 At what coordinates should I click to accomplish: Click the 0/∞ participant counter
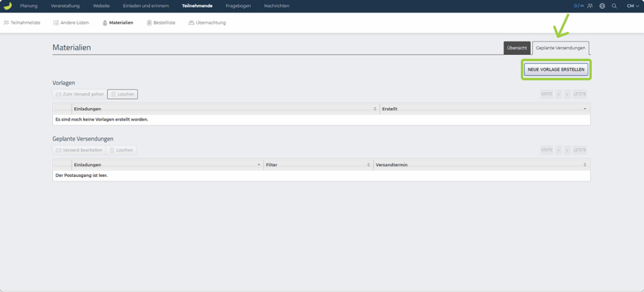[x=579, y=6]
